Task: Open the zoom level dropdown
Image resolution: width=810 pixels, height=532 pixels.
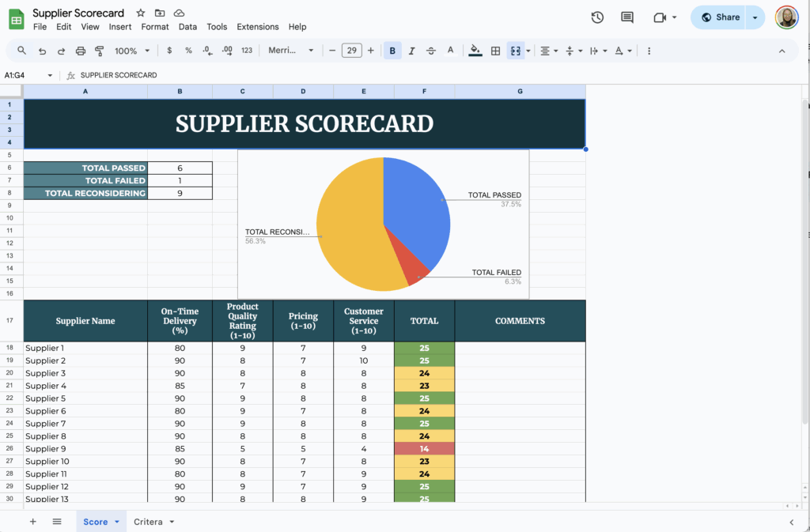Action: coord(131,50)
